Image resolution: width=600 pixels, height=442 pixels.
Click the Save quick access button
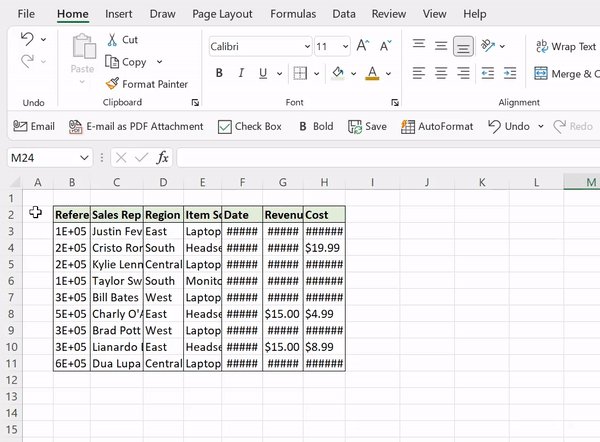coord(367,127)
